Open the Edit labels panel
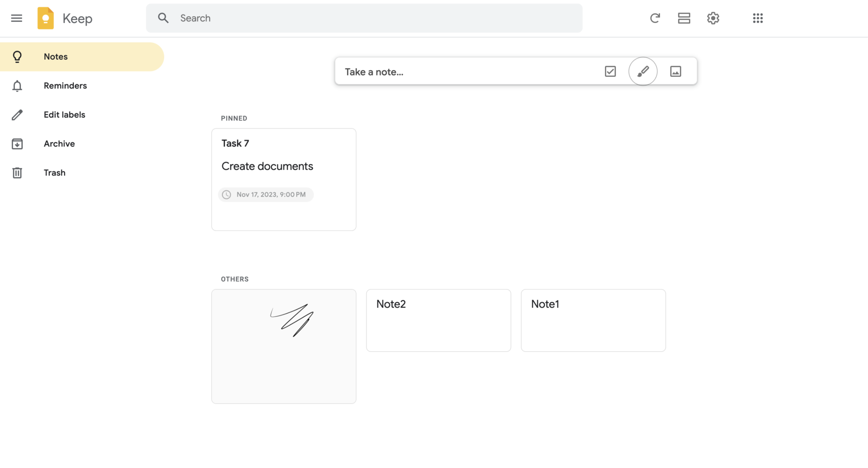The width and height of the screenshot is (868, 468). click(x=64, y=114)
